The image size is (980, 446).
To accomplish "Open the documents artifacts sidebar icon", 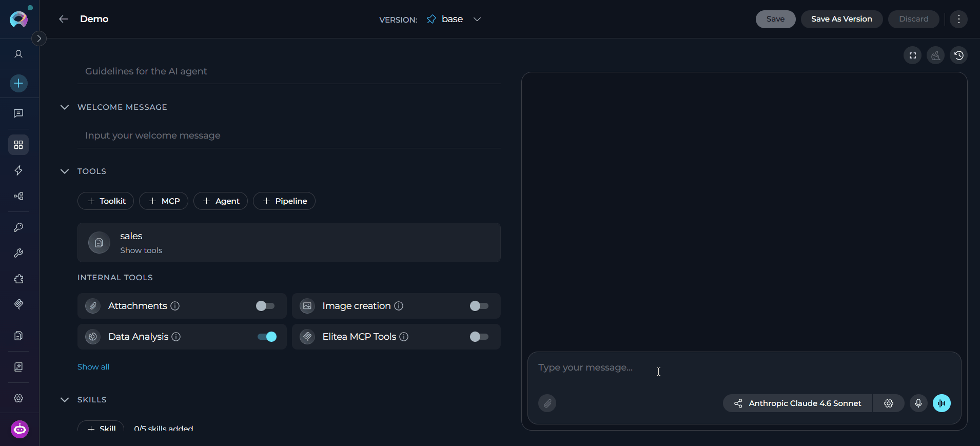I will [x=18, y=336].
